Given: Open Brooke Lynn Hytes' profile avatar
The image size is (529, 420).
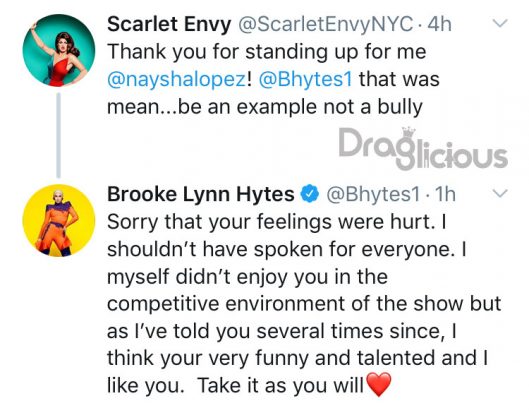Looking at the screenshot, I should (58, 221).
